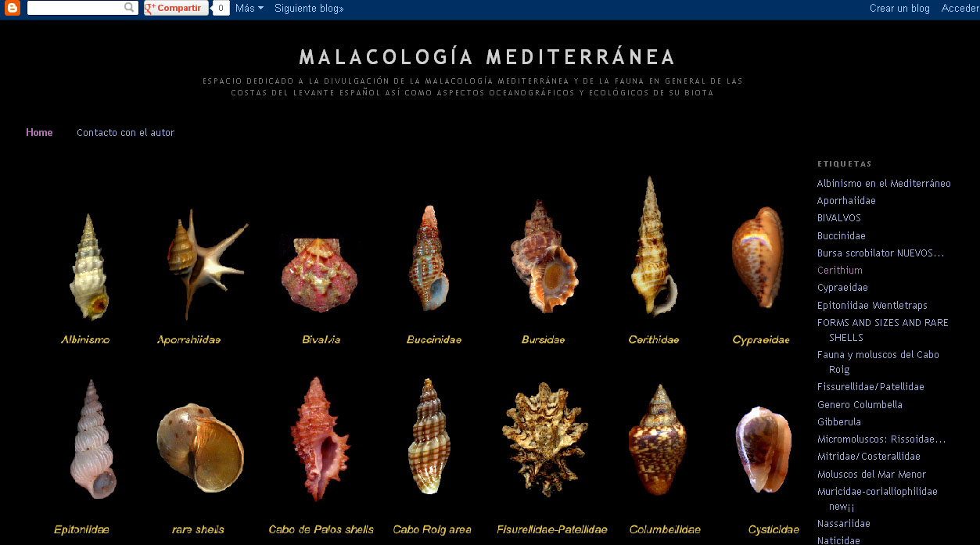Go to Siguiente blog

pos(308,8)
